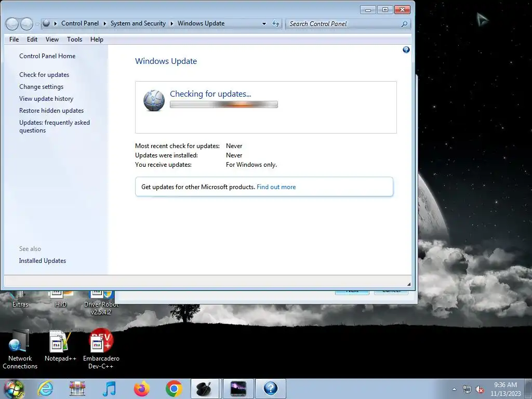Open the View menu
Image resolution: width=532 pixels, height=399 pixels.
click(52, 39)
